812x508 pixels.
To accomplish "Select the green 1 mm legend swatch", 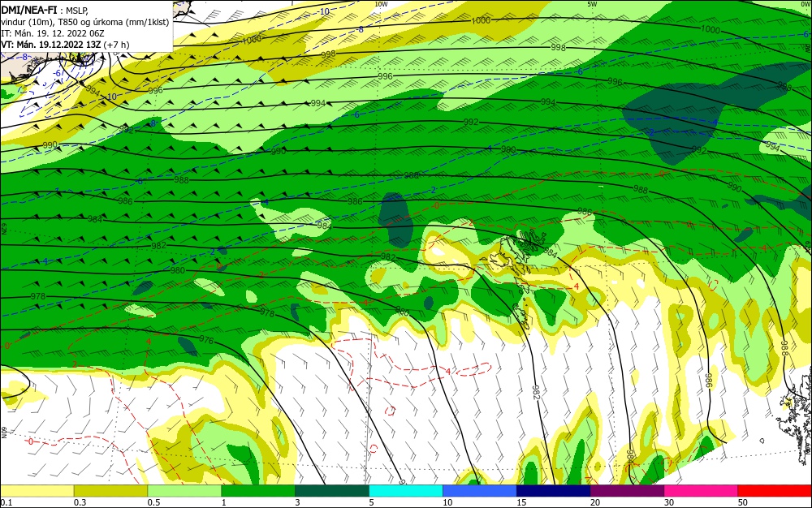I will 258,491.
